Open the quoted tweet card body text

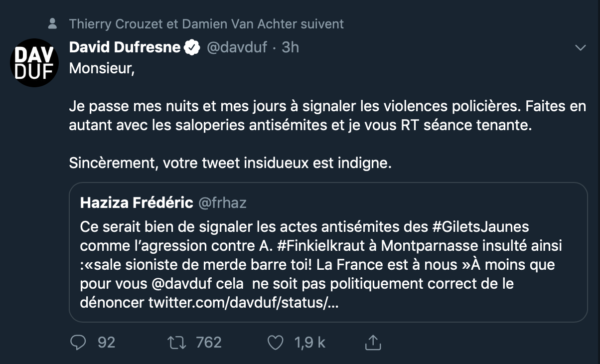(x=321, y=265)
